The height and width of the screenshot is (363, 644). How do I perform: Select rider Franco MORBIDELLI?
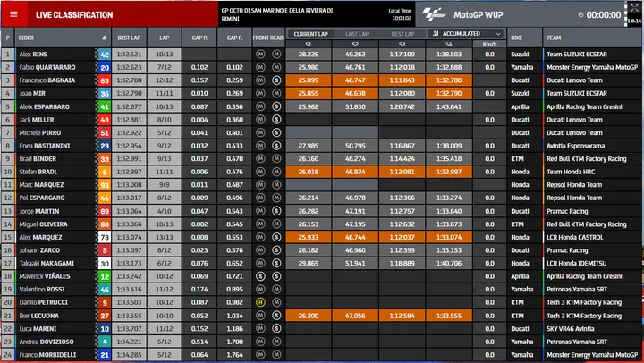[47, 355]
